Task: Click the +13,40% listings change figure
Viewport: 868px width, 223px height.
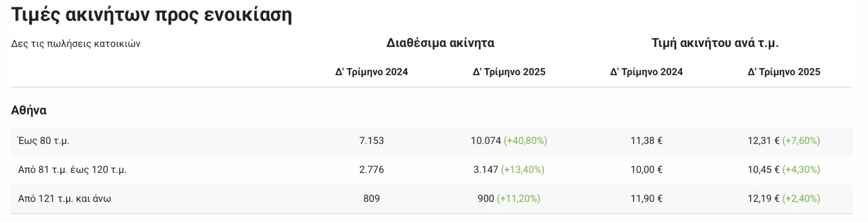Action: point(522,170)
